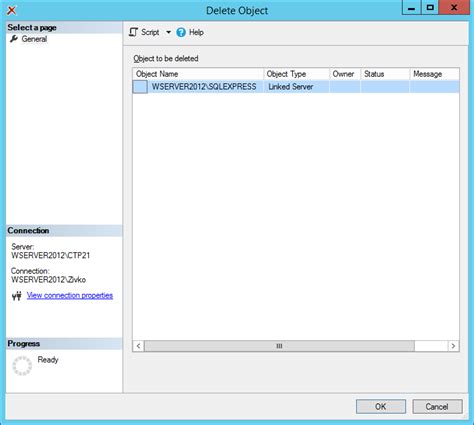The height and width of the screenshot is (425, 474).
Task: Click the horizontal scrollbar left arrow
Action: [138, 346]
